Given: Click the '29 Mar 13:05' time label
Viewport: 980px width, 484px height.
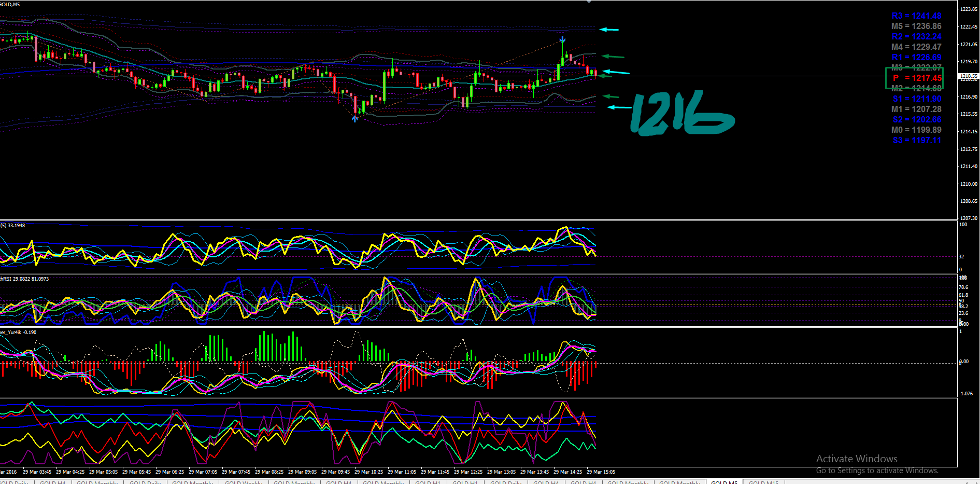Looking at the screenshot, I should coord(501,472).
